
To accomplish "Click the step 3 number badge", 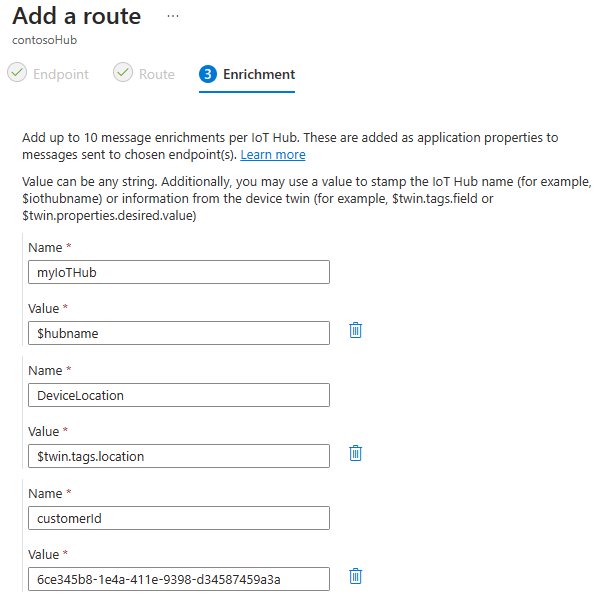I will tap(208, 74).
